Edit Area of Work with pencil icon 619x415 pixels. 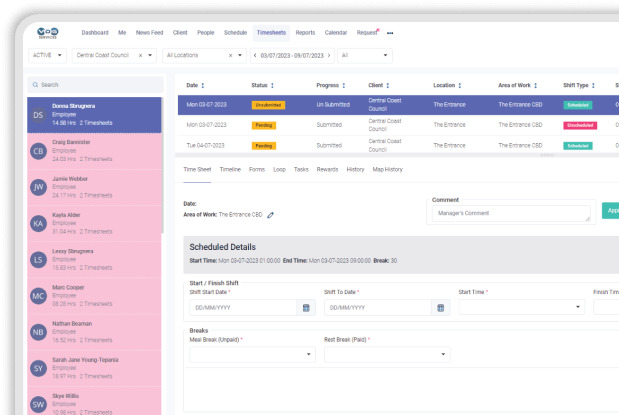tap(270, 215)
